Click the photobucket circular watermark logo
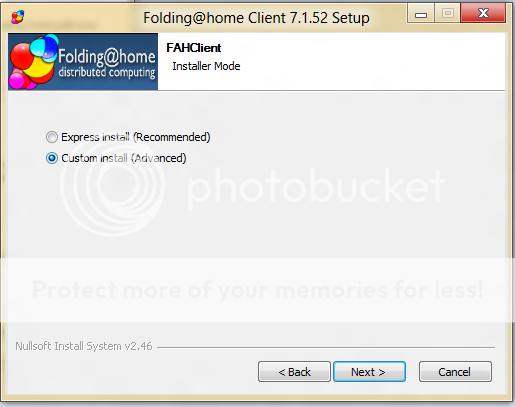Viewport: 515px width, 407px height. (112, 186)
